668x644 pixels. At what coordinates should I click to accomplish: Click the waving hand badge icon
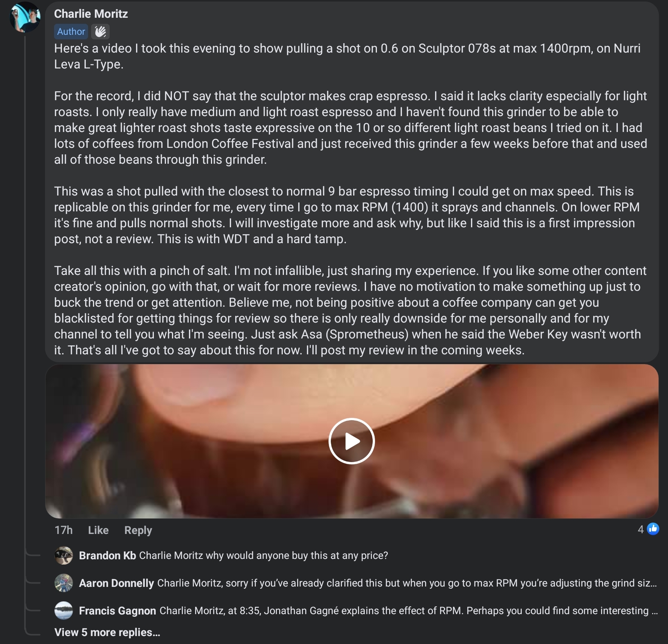coord(100,31)
